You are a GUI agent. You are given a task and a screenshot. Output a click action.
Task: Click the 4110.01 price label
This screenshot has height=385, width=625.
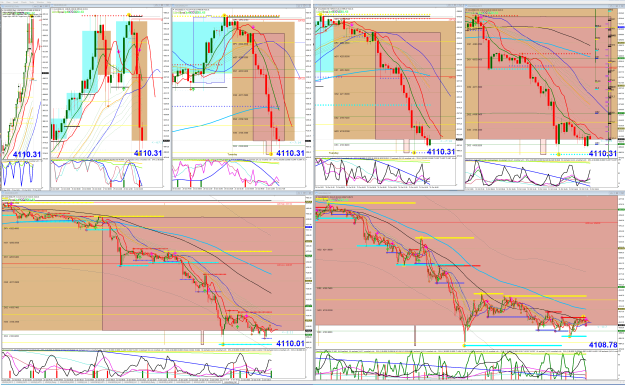(290, 343)
